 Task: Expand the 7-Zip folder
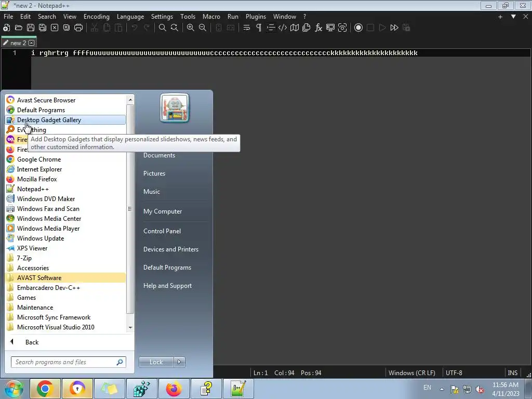click(65, 258)
